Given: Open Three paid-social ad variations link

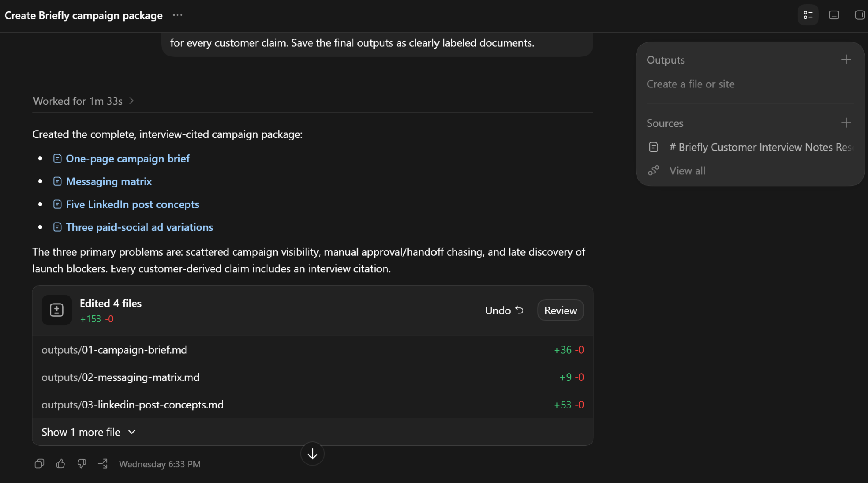Looking at the screenshot, I should [x=139, y=227].
